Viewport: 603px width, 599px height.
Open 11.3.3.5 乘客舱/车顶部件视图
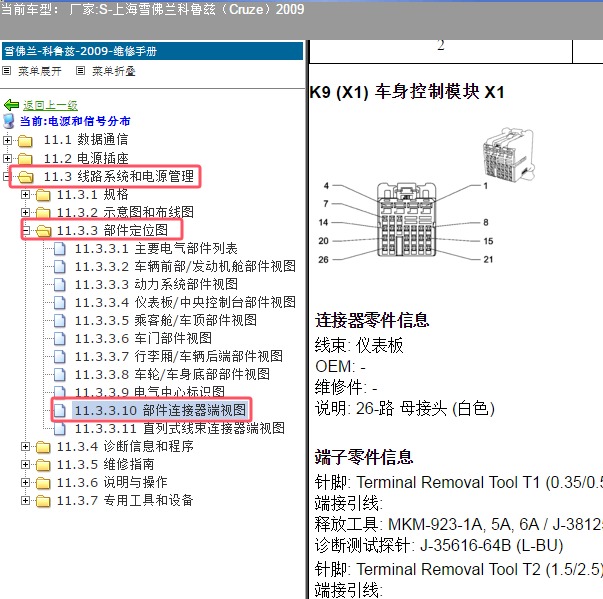click(x=165, y=320)
